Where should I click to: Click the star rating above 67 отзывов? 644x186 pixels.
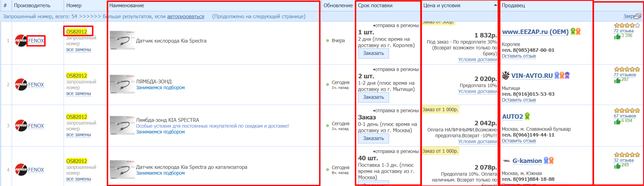(x=627, y=111)
